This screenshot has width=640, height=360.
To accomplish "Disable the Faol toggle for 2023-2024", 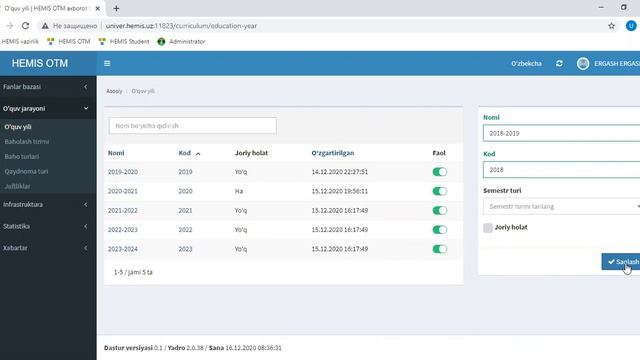I will coord(440,249).
